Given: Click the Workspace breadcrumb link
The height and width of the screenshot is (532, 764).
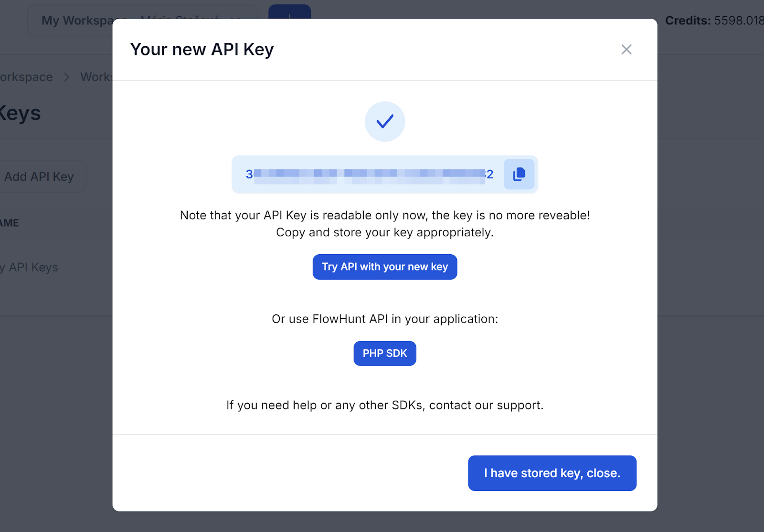Looking at the screenshot, I should point(26,77).
